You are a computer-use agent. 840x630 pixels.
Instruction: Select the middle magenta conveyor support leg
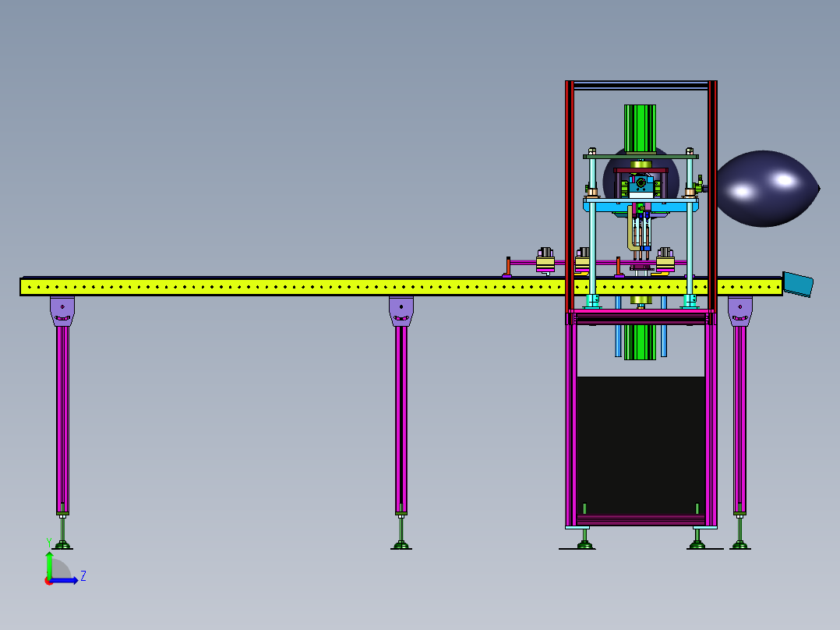(x=401, y=419)
